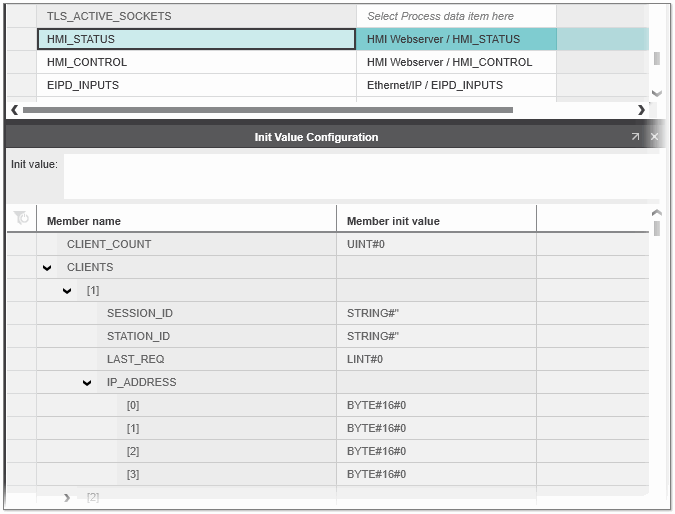Click the pop-out icon in Init Value Configuration header
This screenshot has width=675, height=514.
635,137
